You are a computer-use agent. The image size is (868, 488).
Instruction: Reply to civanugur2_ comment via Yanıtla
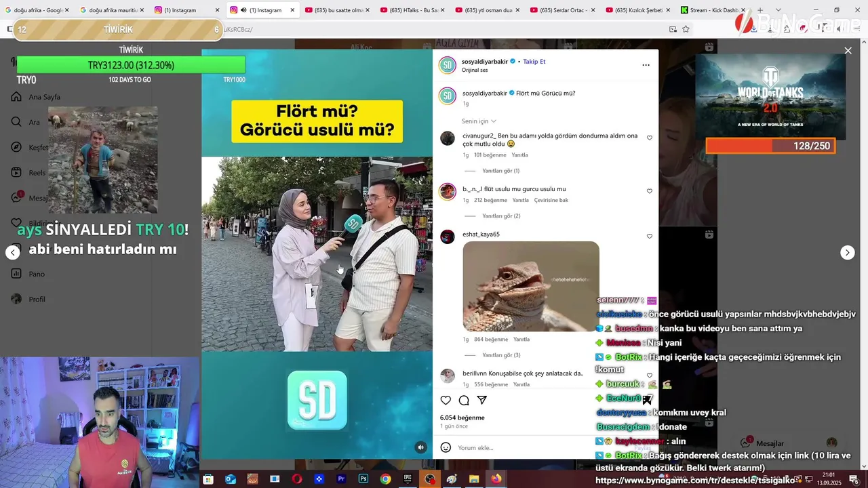519,155
